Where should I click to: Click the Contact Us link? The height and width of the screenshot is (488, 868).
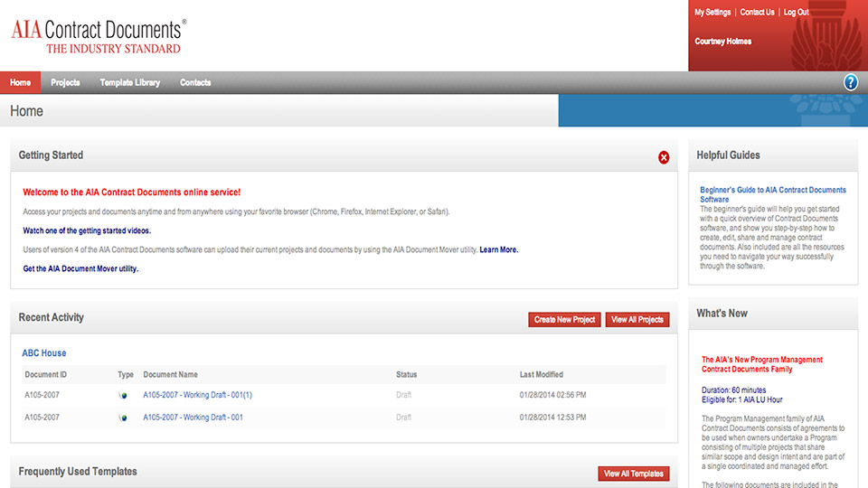pos(758,12)
